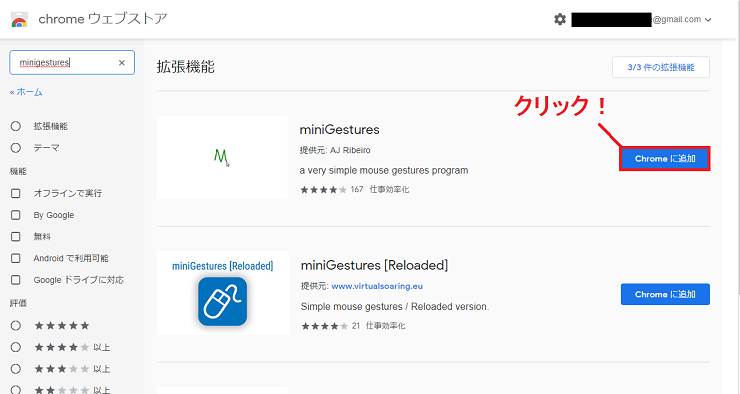
Task: Select the three stars 以上 rating filter
Action: click(x=16, y=369)
